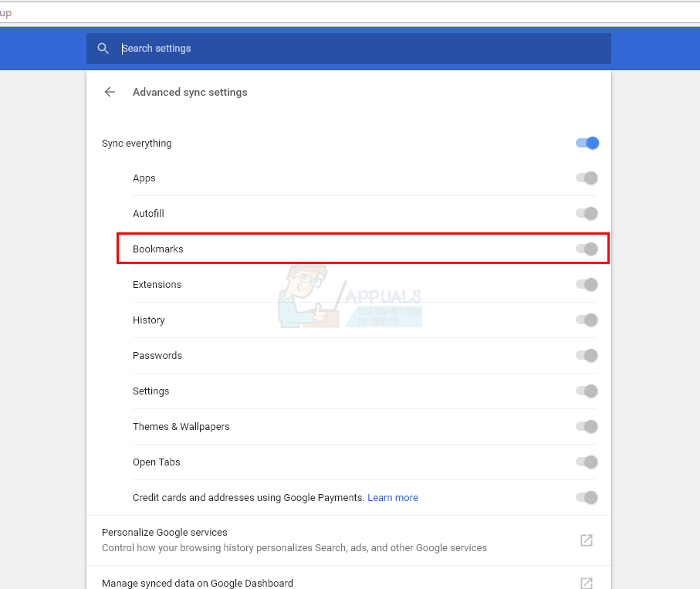Screen dimensions: 700x589
Task: Toggle the History sync switch
Action: (587, 320)
